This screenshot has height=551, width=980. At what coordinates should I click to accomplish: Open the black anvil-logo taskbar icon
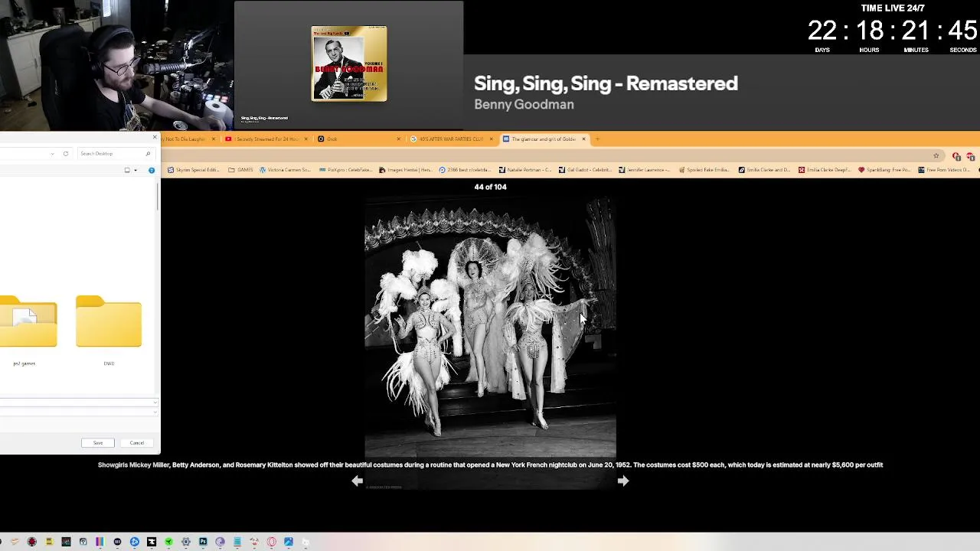coord(152,542)
